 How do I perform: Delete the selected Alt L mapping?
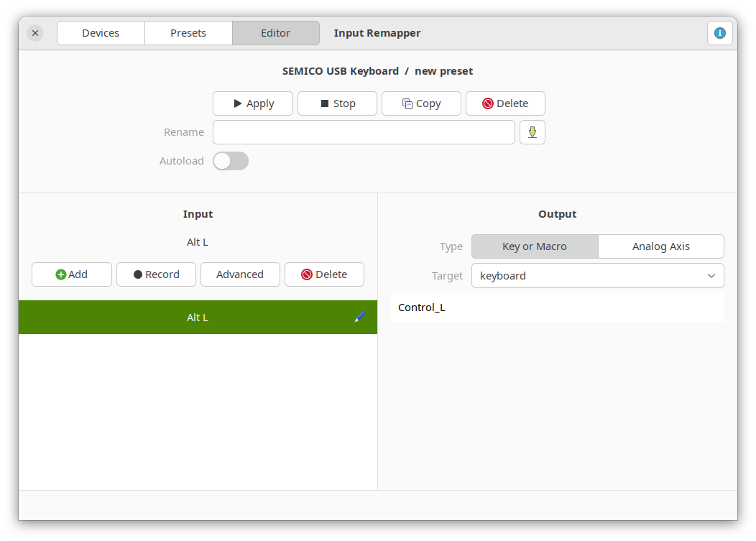324,274
